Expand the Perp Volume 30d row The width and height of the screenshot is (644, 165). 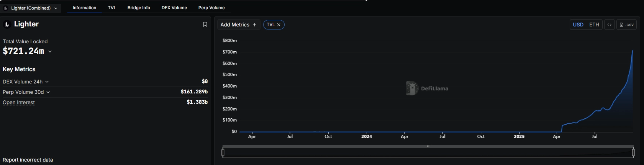48,92
